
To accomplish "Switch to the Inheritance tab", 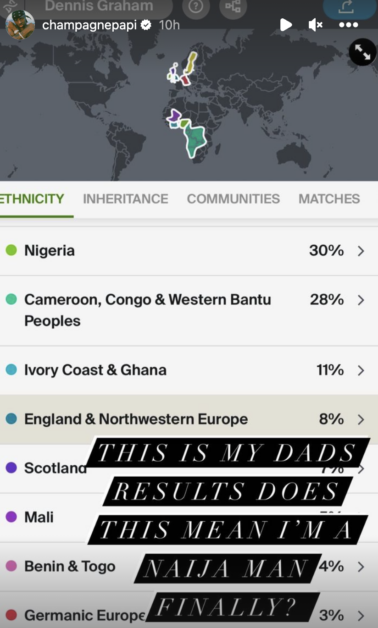I will point(125,199).
